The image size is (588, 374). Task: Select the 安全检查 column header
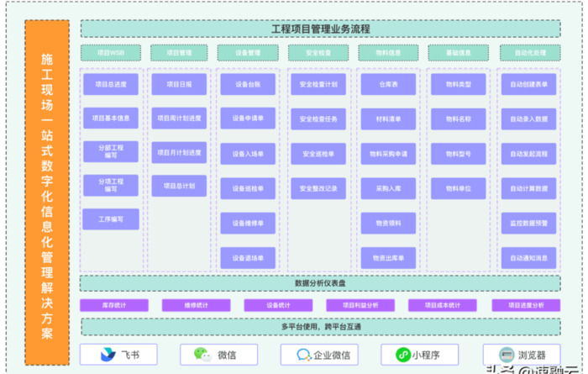pyautogui.click(x=318, y=53)
